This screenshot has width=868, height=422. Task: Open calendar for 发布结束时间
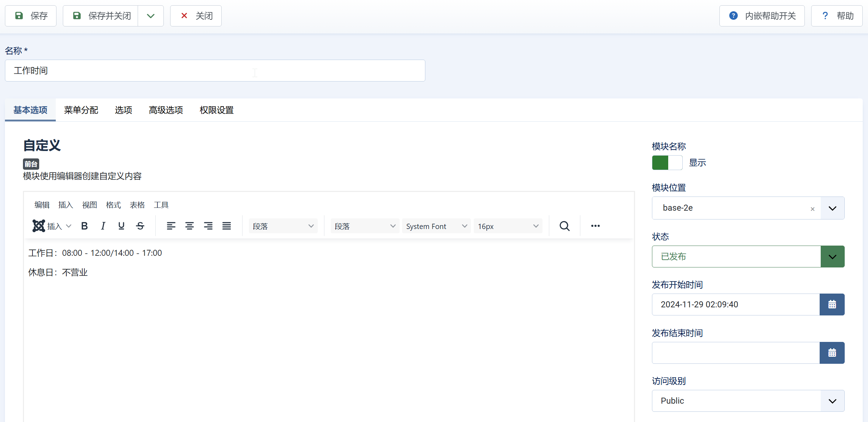[832, 352]
